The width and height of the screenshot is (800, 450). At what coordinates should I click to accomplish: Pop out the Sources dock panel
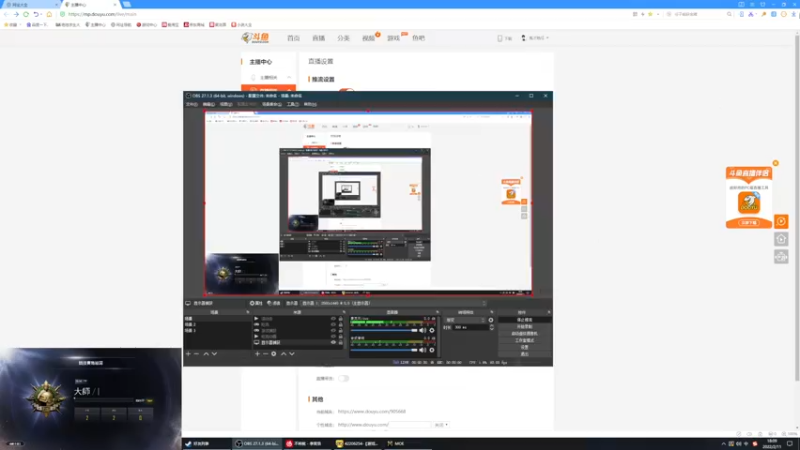344,312
